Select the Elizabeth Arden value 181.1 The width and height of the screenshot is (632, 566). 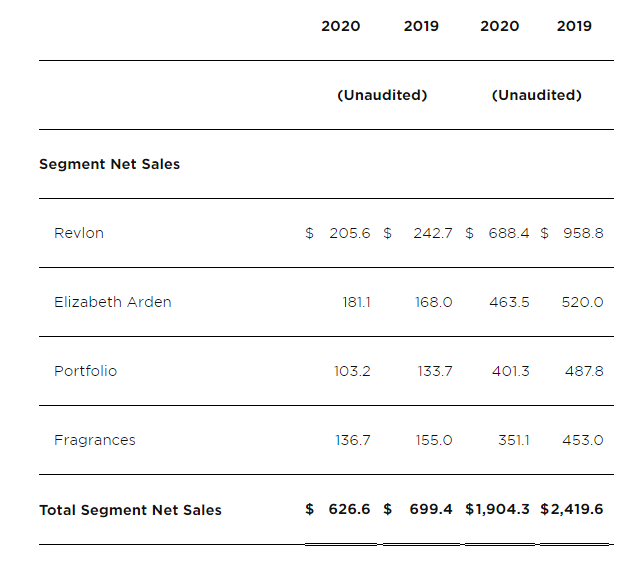356,302
